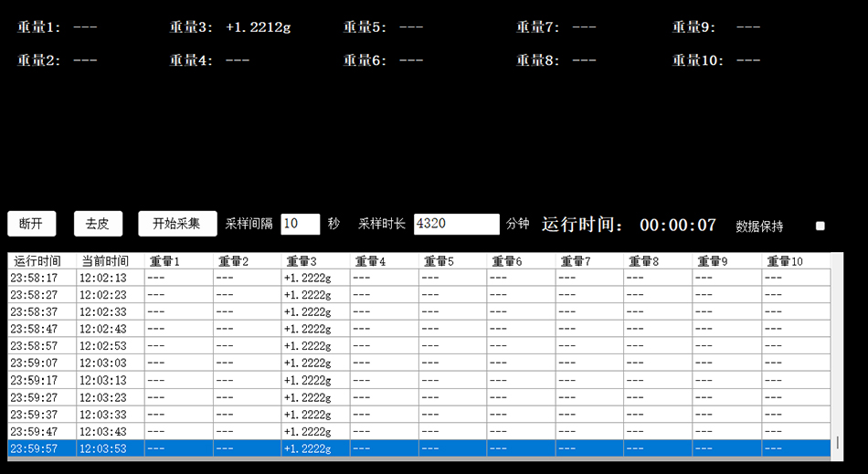Click the 重量1 label in top display
Screen dimensions: 868x474
tap(38, 27)
